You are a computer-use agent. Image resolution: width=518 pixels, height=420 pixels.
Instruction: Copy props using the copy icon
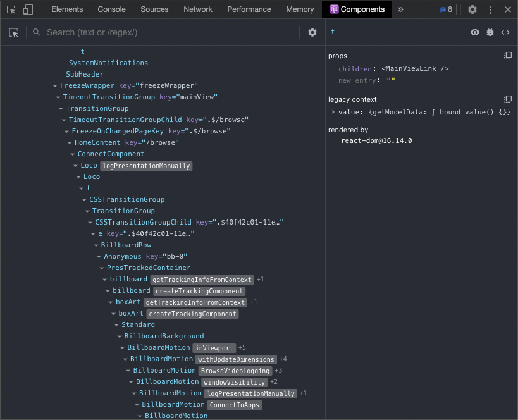508,55
